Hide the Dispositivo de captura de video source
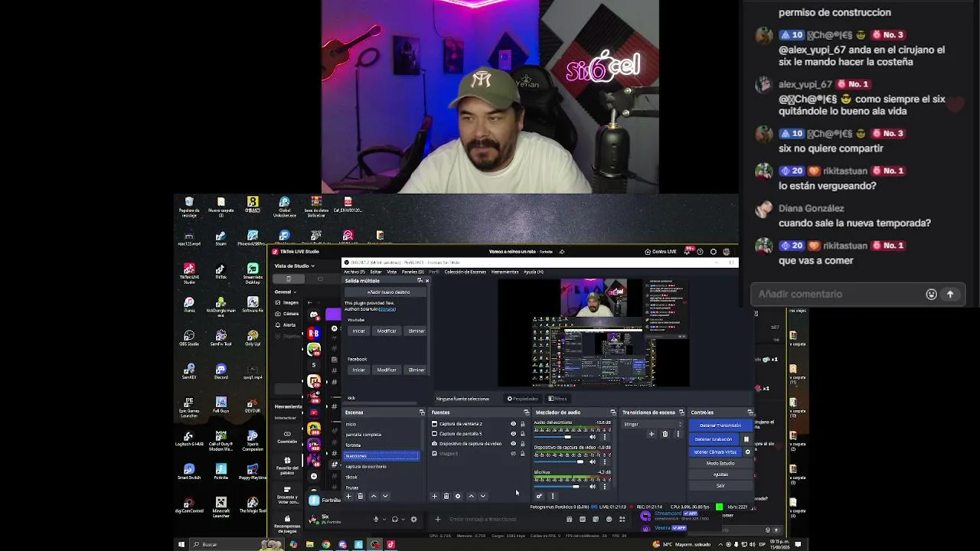Image resolution: width=980 pixels, height=551 pixels. 513,444
